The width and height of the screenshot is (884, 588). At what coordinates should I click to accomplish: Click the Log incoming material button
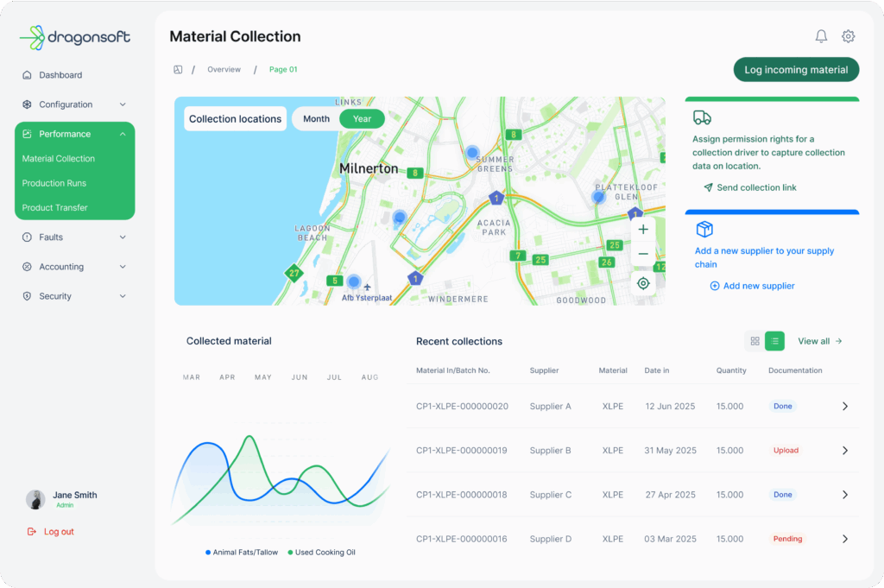click(796, 70)
